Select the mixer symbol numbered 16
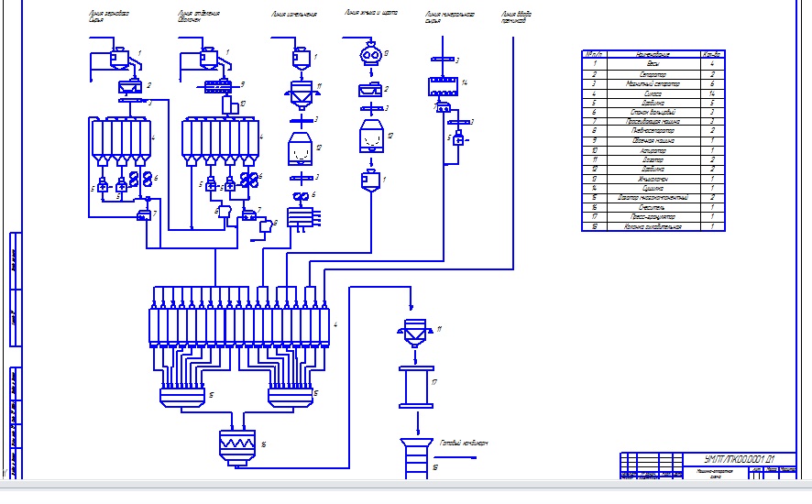This screenshot has height=504, width=812. tap(237, 446)
